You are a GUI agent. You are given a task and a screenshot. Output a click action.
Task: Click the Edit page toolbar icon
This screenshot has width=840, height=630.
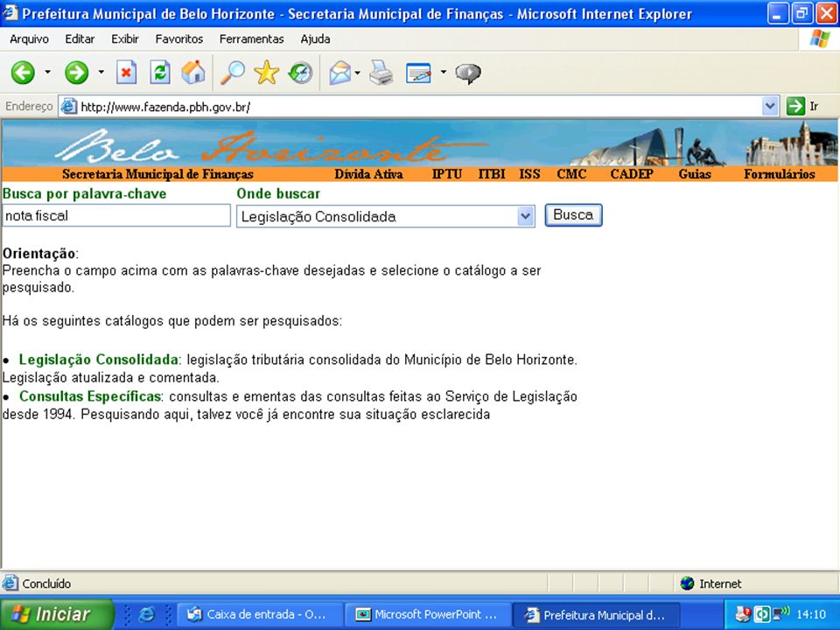[418, 73]
